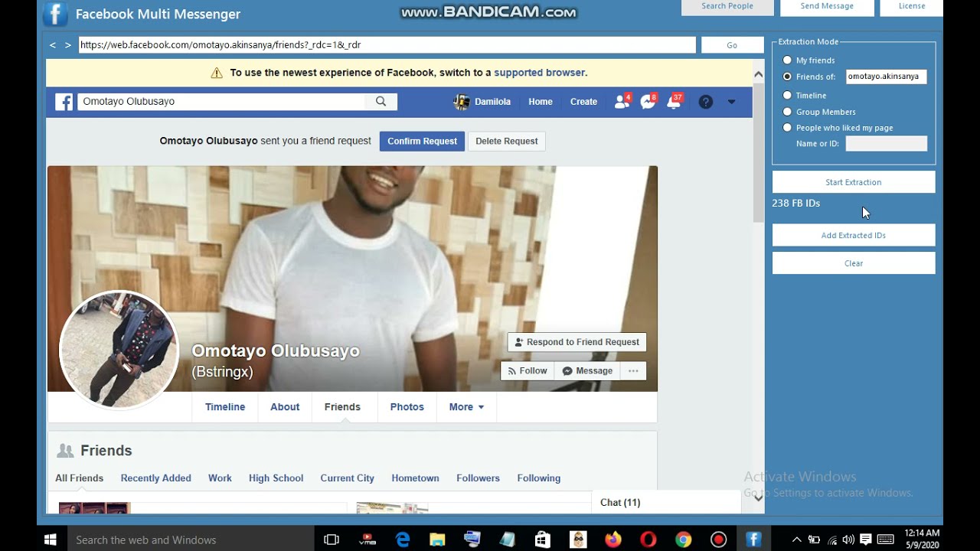Show Recently Added friends

click(156, 478)
